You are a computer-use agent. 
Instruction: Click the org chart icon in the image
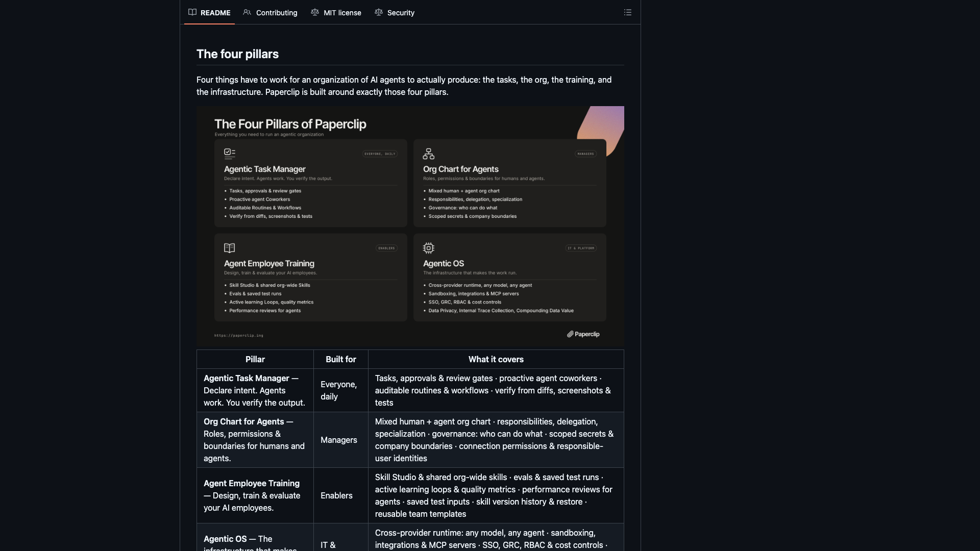click(429, 154)
